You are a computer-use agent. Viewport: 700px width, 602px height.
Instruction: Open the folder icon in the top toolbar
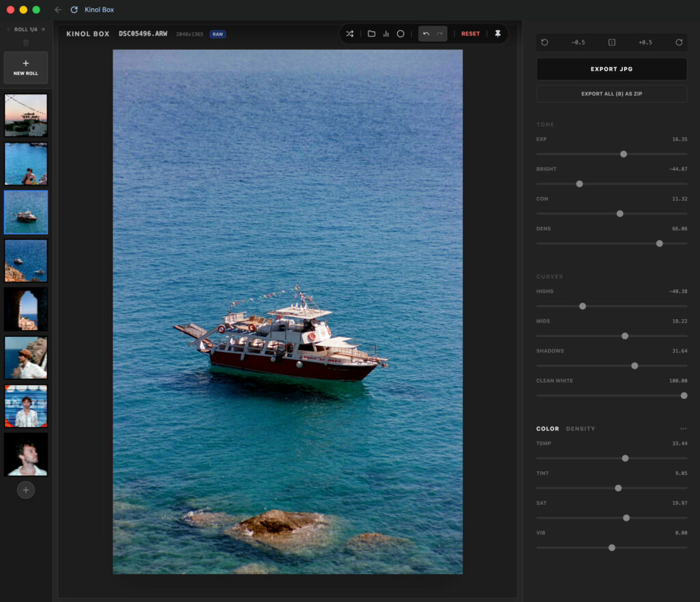point(372,33)
